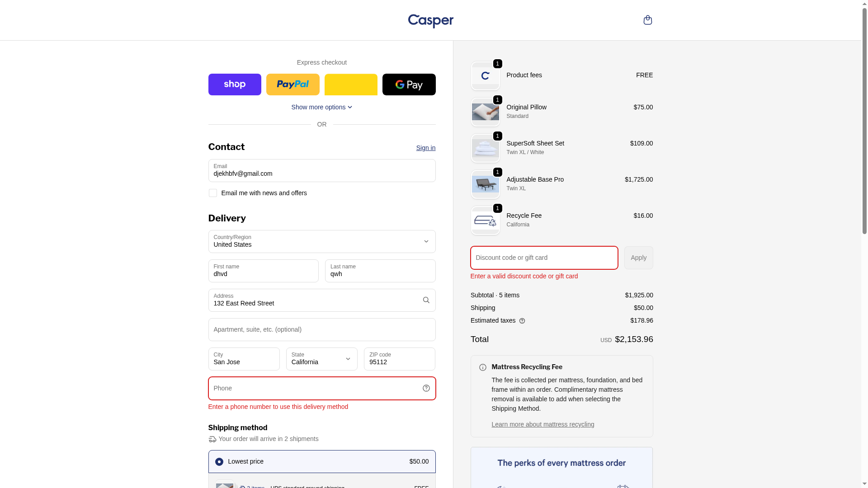Choose Google Pay express checkout
The width and height of the screenshot is (868, 488).
[409, 84]
